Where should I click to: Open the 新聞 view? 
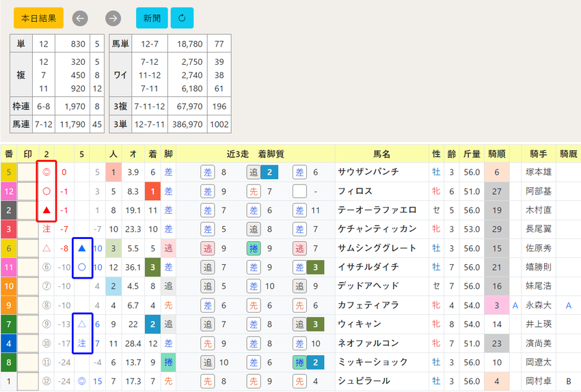(152, 18)
